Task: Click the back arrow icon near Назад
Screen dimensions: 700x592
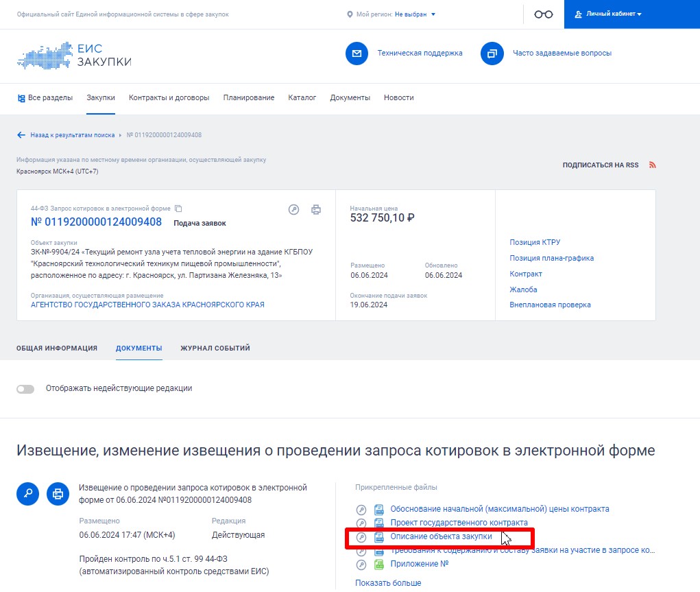Action: [21, 135]
